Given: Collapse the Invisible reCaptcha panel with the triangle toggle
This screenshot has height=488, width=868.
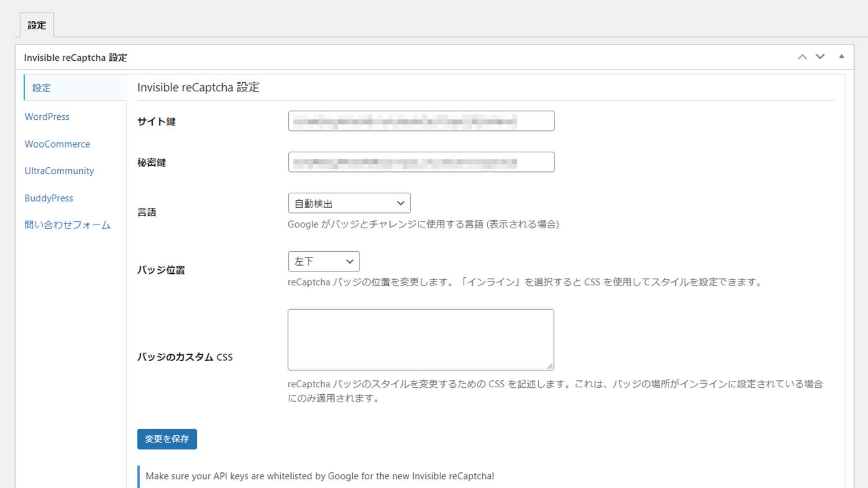Looking at the screenshot, I should [841, 57].
